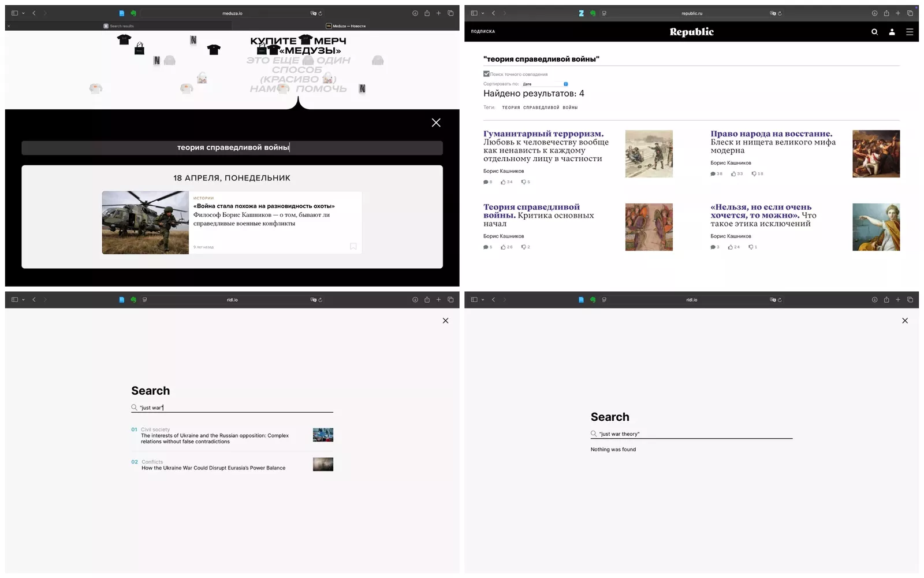Open the Republic hamburger menu
The image size is (924, 578).
pyautogui.click(x=910, y=32)
